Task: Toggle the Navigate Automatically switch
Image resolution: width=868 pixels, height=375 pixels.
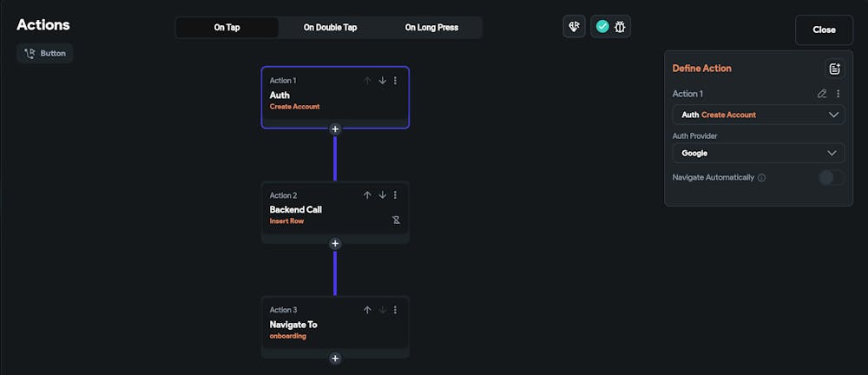Action: pyautogui.click(x=831, y=178)
